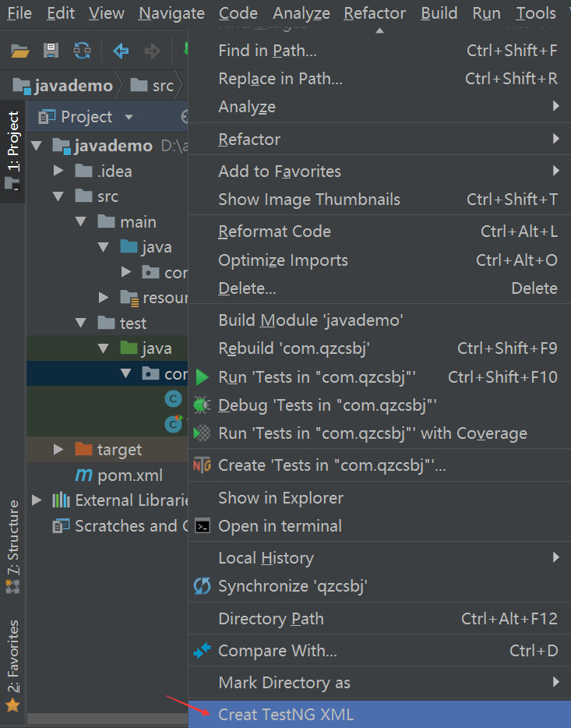The width and height of the screenshot is (571, 728).
Task: Click the green Debug bug icon
Action: (202, 405)
